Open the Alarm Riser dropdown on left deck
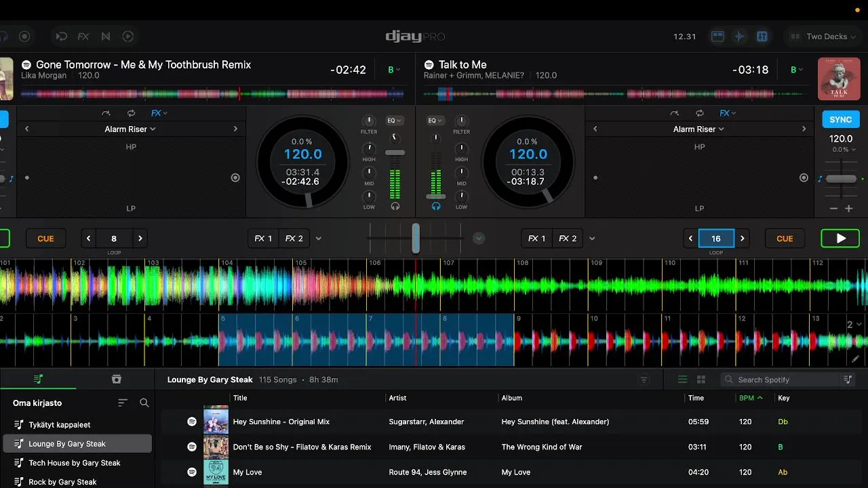 coord(130,129)
